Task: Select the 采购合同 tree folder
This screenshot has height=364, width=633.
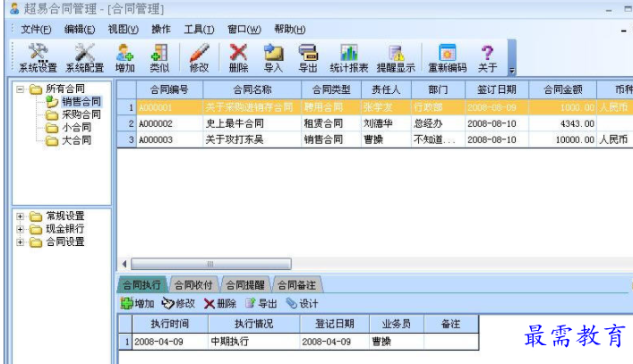Action: pos(81,114)
